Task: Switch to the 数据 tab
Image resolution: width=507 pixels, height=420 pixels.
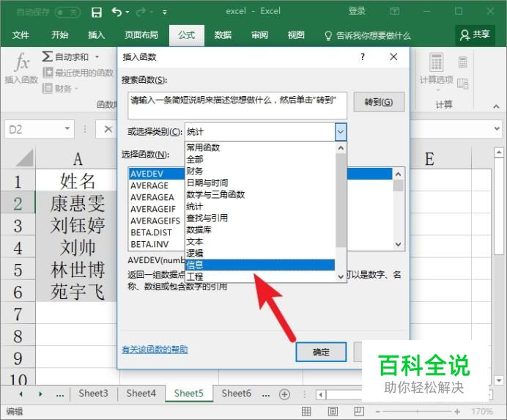Action: coord(223,34)
